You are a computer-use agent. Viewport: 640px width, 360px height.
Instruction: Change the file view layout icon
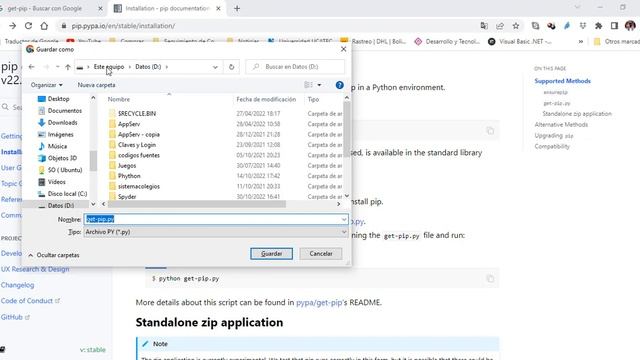308,85
